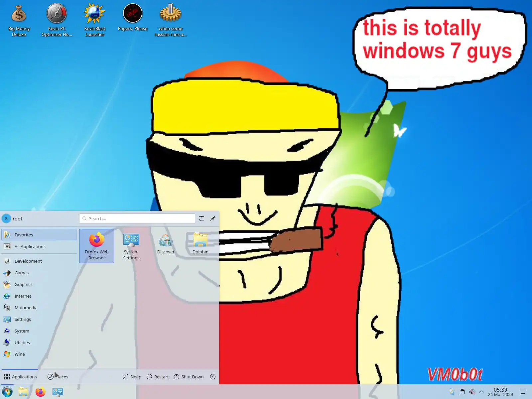Screen dimensions: 532x399
Task: Launch Firefox Web Browser from Favorites grid
Action: tap(97, 246)
